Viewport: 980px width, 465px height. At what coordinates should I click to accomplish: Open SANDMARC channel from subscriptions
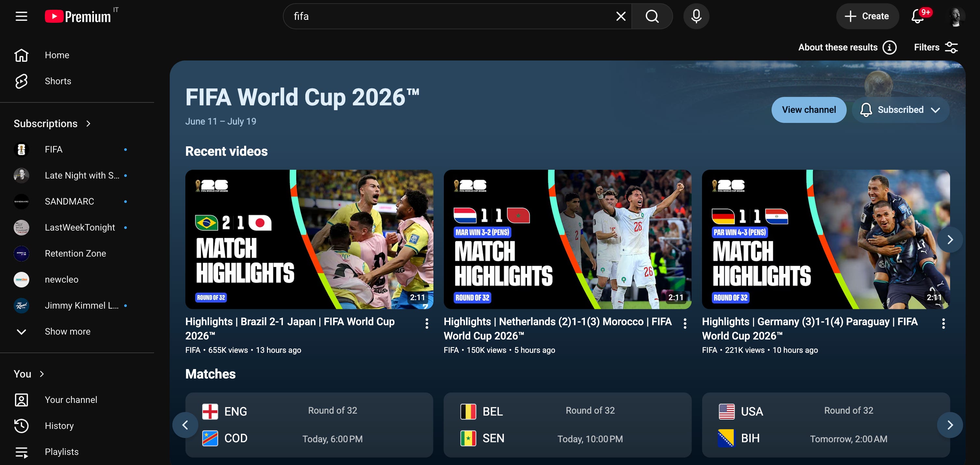click(77, 201)
